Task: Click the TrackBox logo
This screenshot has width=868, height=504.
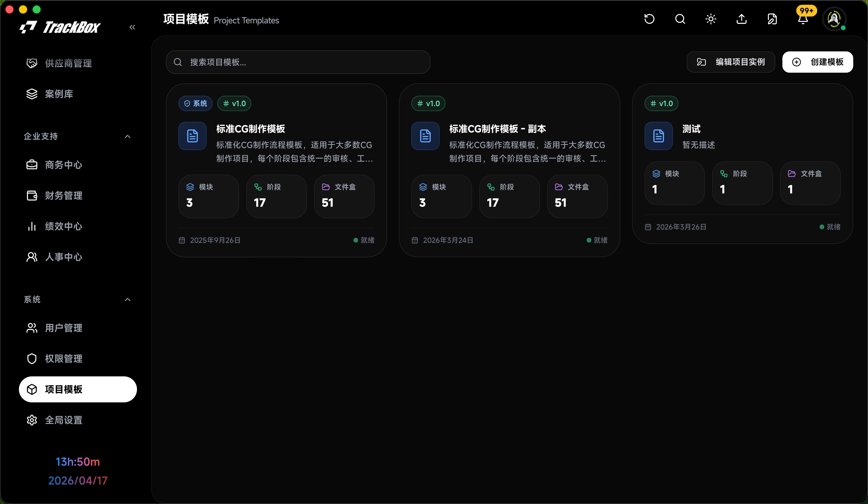Action: pos(60,27)
